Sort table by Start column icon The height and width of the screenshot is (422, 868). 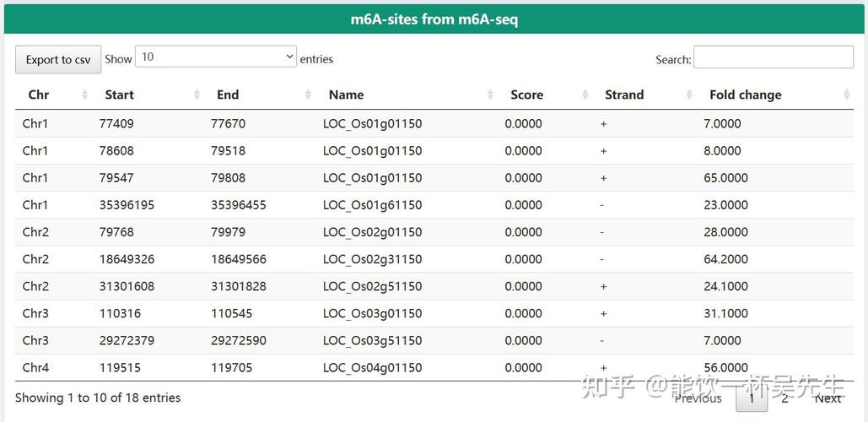pyautogui.click(x=197, y=95)
